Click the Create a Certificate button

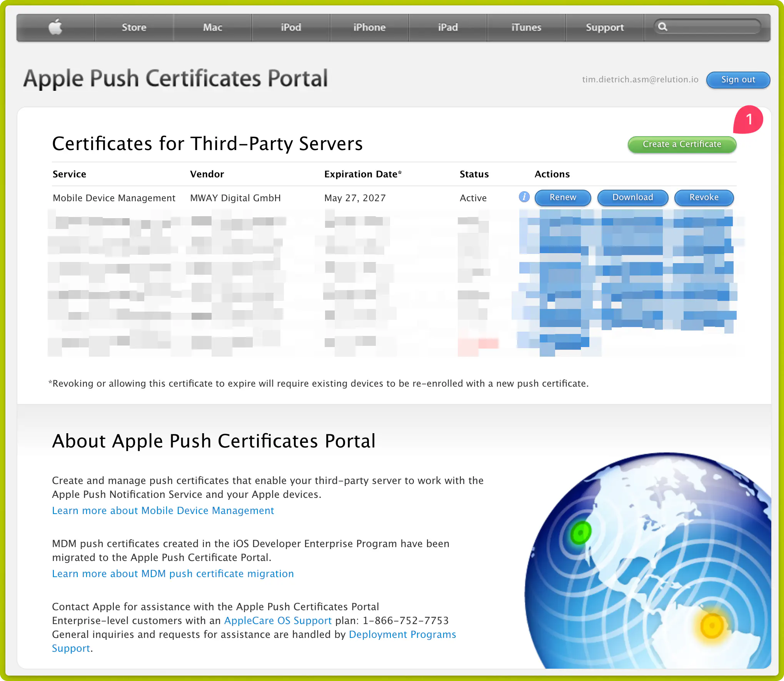682,144
